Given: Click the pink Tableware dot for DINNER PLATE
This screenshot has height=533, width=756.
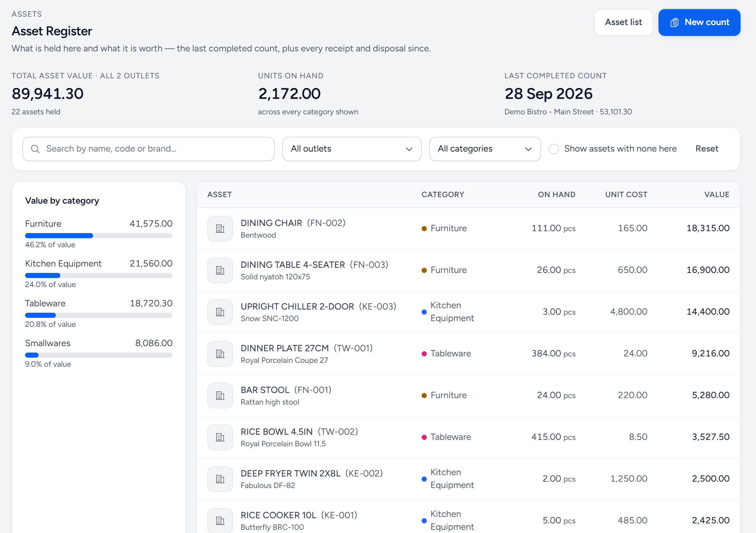Looking at the screenshot, I should point(424,354).
